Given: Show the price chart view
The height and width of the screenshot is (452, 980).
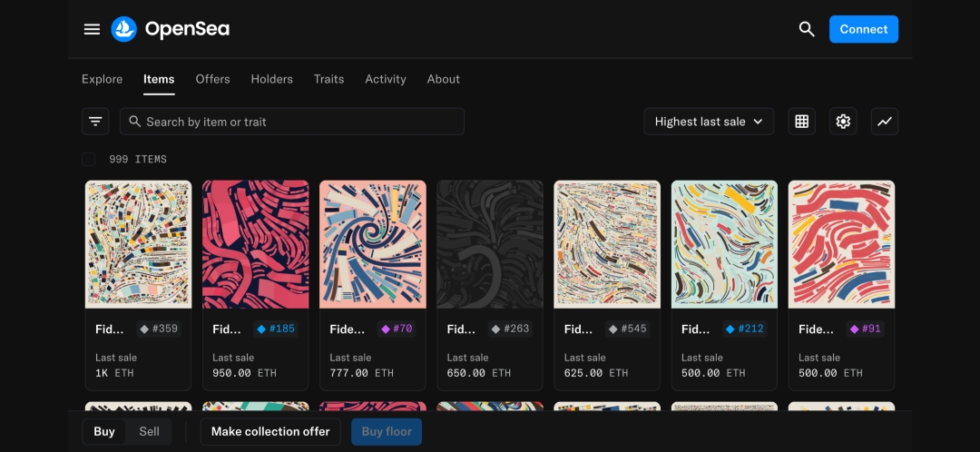Looking at the screenshot, I should point(885,122).
